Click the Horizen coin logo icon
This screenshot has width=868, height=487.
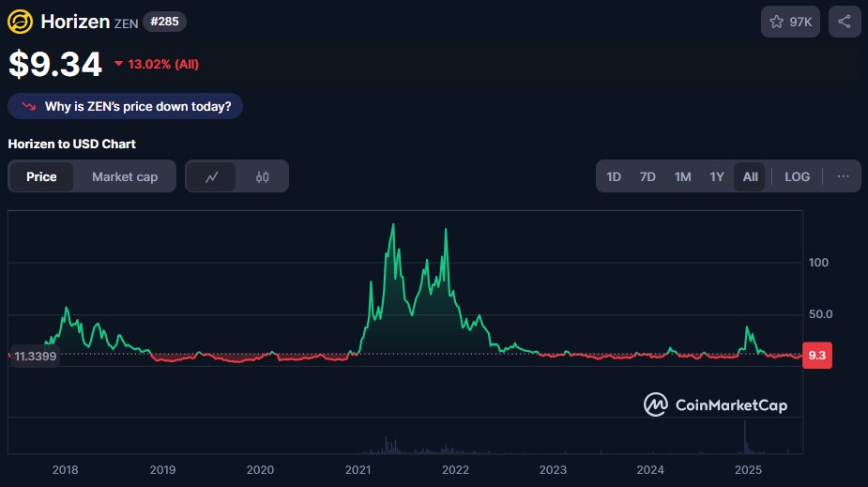[x=20, y=22]
